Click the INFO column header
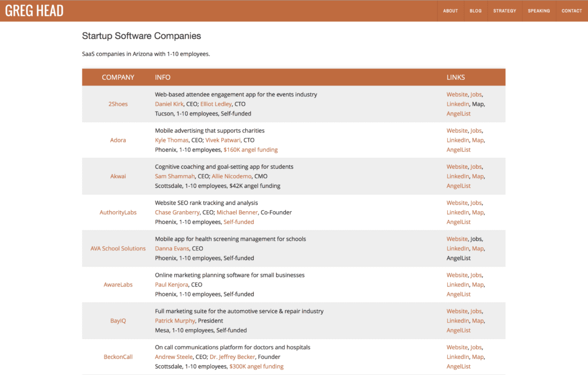 coord(163,78)
